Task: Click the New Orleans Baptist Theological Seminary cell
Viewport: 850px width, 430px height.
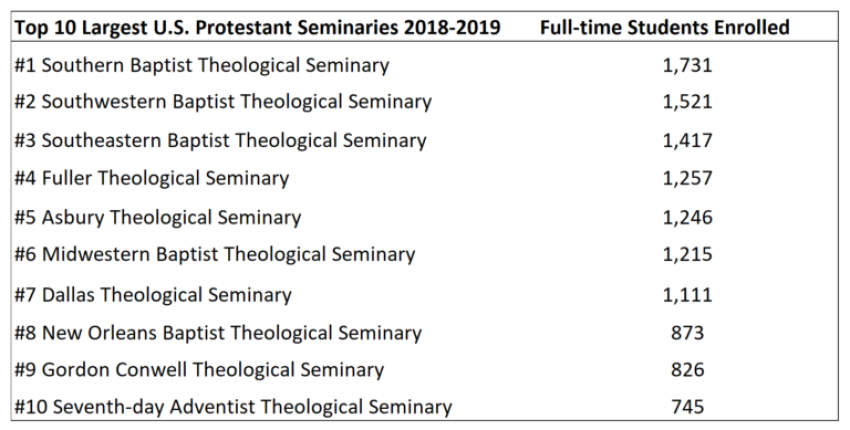Action: click(x=218, y=333)
